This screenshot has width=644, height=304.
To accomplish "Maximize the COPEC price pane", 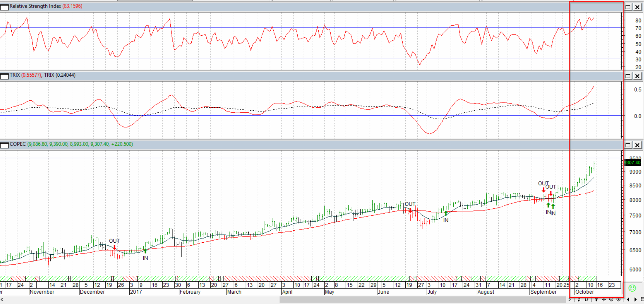I will tap(628, 145).
